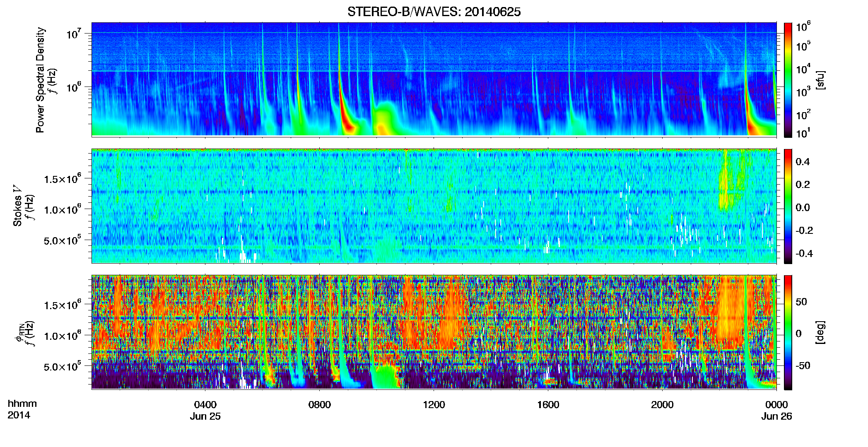Click the 1.5×10^6 tick of the φRTN panel
The image size is (868, 447).
click(63, 305)
